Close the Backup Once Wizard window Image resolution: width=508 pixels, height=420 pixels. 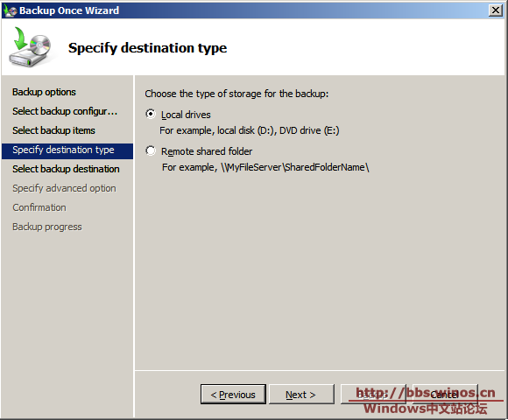(x=496, y=10)
